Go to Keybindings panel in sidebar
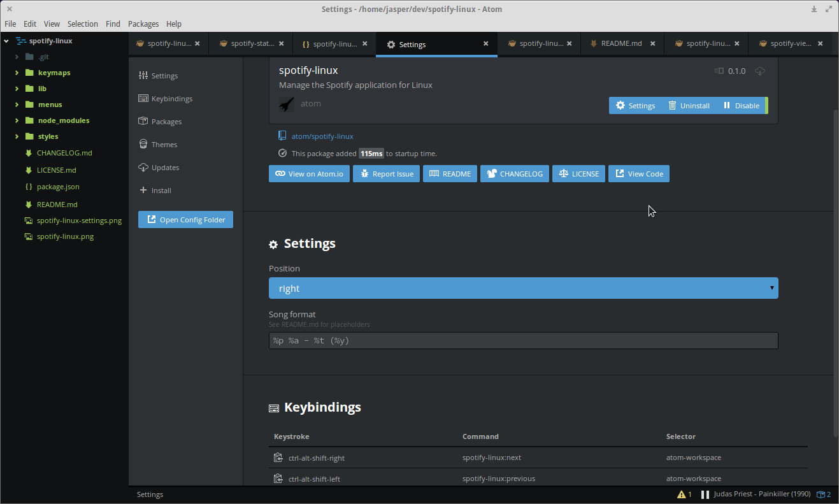 [x=166, y=99]
